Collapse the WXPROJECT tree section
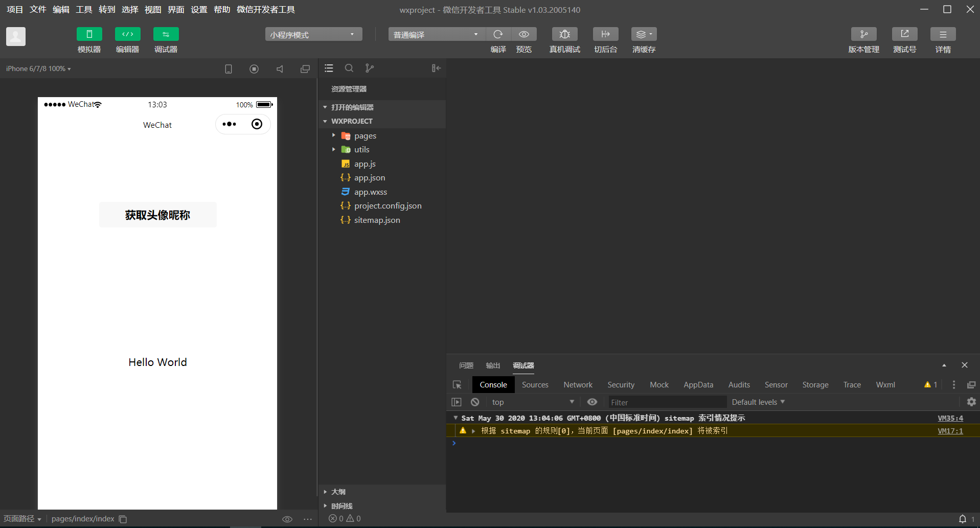 click(x=382, y=121)
